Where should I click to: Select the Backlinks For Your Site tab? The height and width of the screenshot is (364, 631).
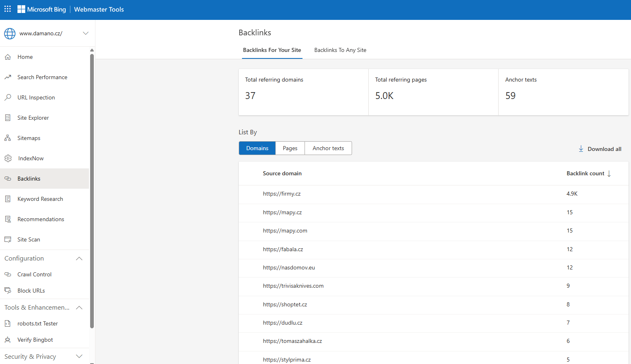(272, 50)
